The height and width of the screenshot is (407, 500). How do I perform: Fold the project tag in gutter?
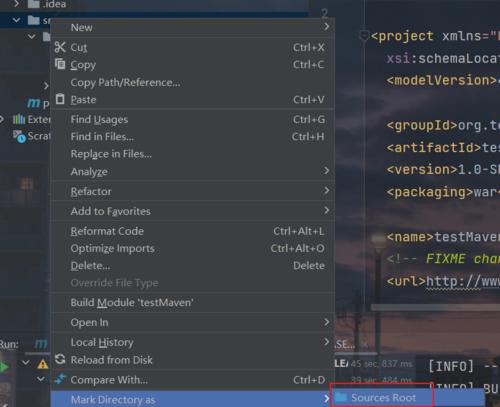[364, 35]
